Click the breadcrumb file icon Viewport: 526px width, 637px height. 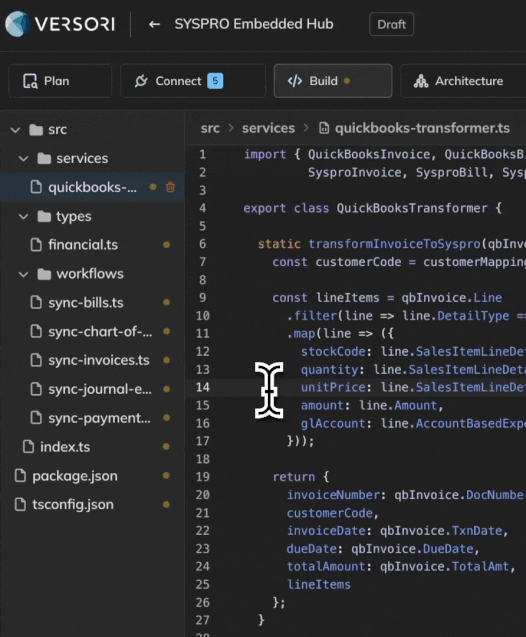[324, 128]
